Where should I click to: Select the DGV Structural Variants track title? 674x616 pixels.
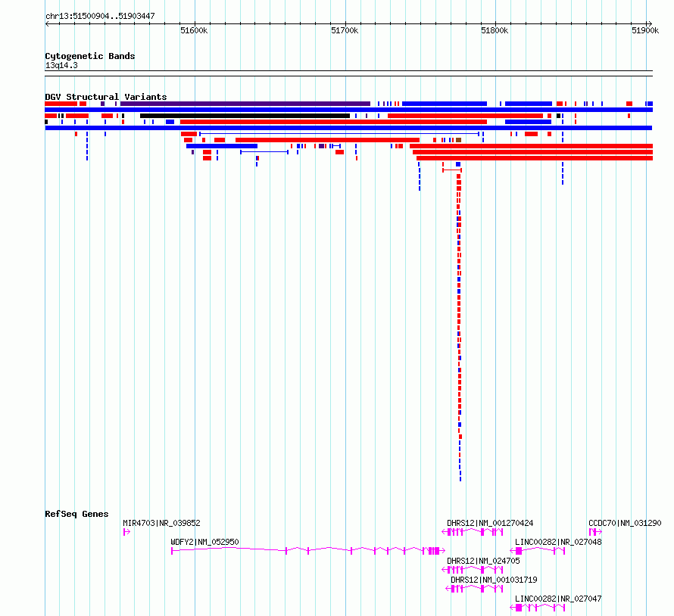coord(106,97)
